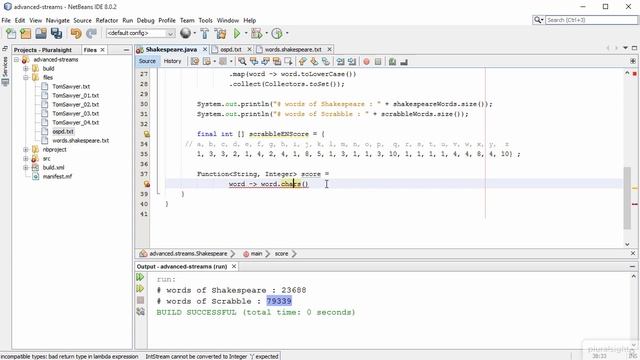640x360 pixels.
Task: Click the History view button
Action: coord(172,61)
